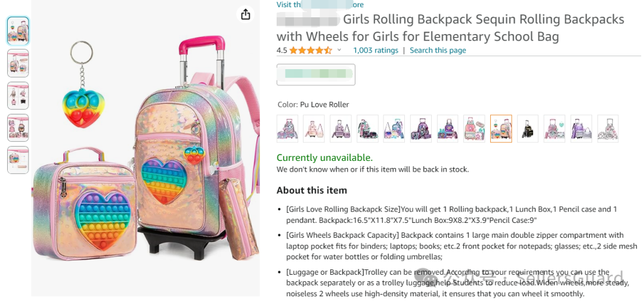Select the first product thumbnail in sidebar

pos(18,31)
